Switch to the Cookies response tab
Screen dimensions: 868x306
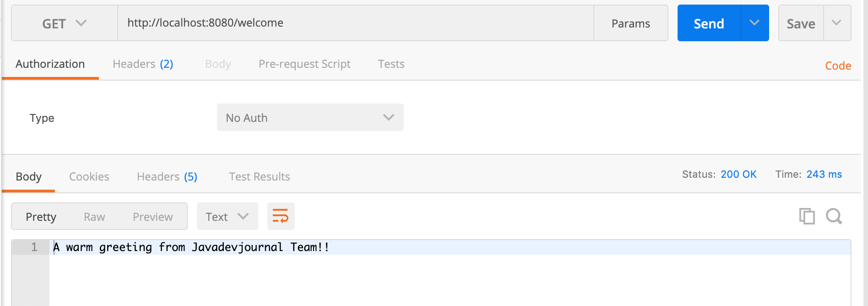click(x=89, y=177)
